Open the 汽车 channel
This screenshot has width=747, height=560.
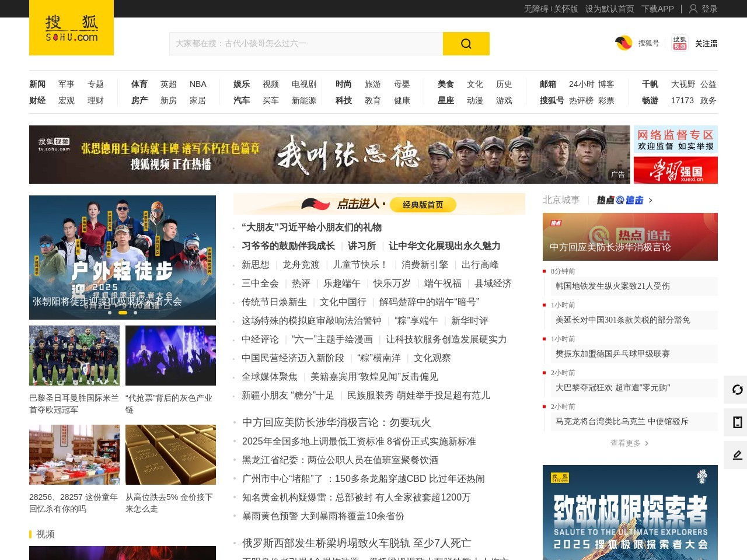tap(242, 100)
